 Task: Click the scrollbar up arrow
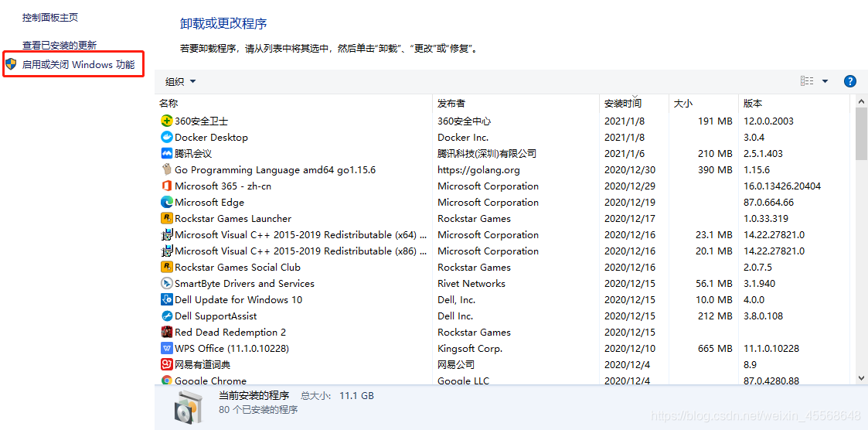[x=861, y=101]
